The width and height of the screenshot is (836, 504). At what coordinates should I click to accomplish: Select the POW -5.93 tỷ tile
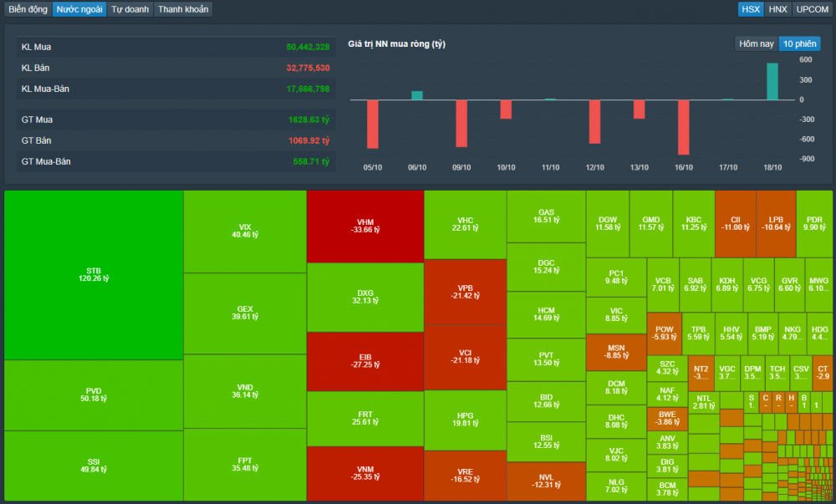point(665,333)
